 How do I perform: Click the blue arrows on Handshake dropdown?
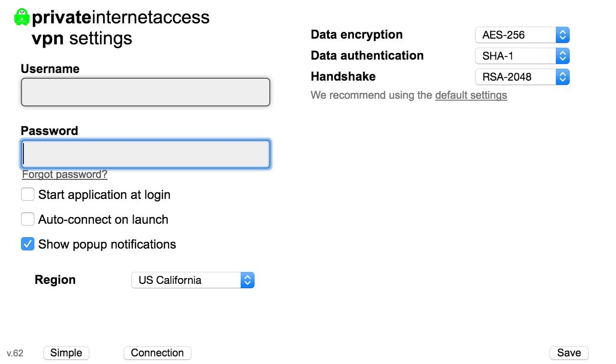(563, 77)
